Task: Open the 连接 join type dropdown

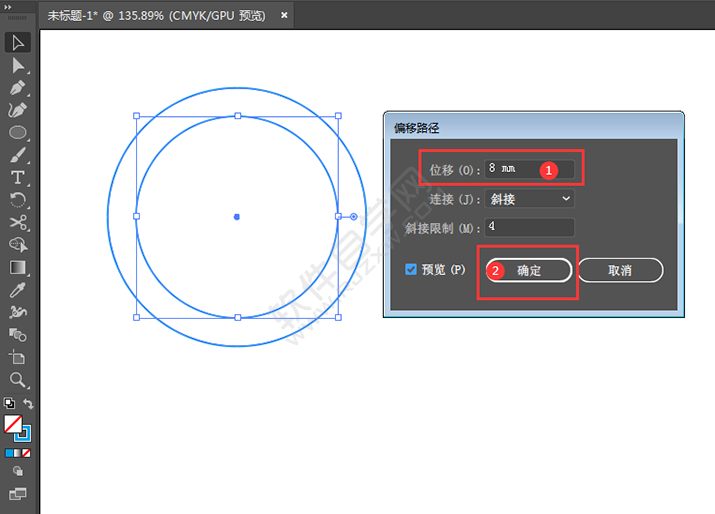Action: (x=529, y=199)
